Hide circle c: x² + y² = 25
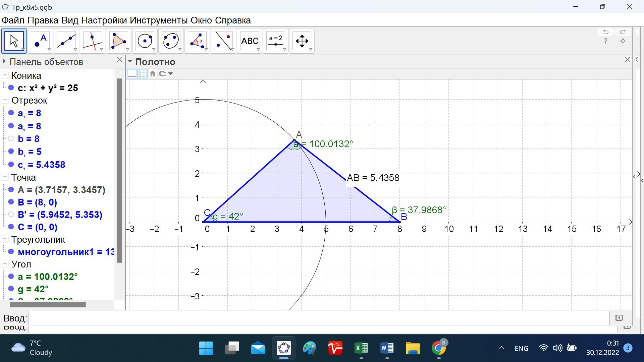644x362 pixels. [11, 88]
